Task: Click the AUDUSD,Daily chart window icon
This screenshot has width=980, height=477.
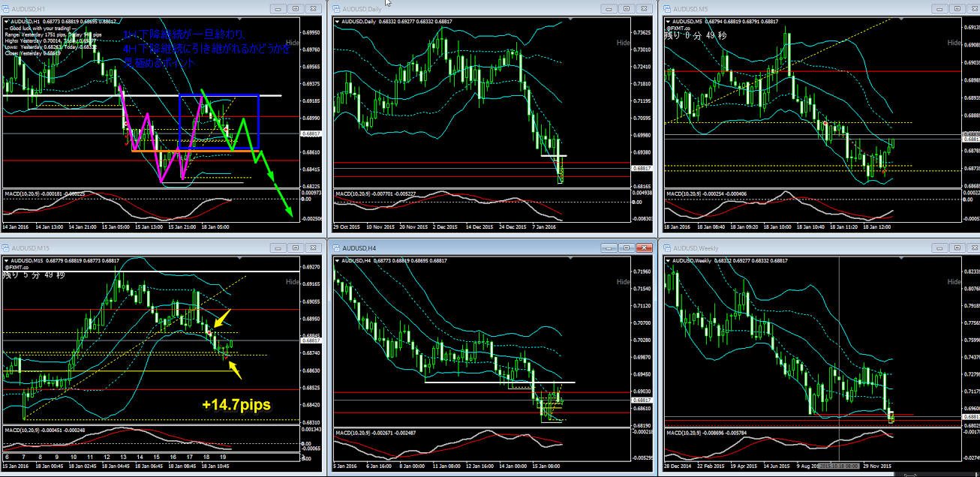Action: tap(336, 7)
